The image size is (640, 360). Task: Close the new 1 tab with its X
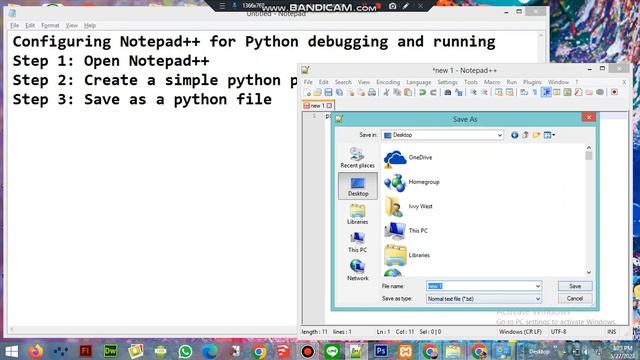coord(329,106)
